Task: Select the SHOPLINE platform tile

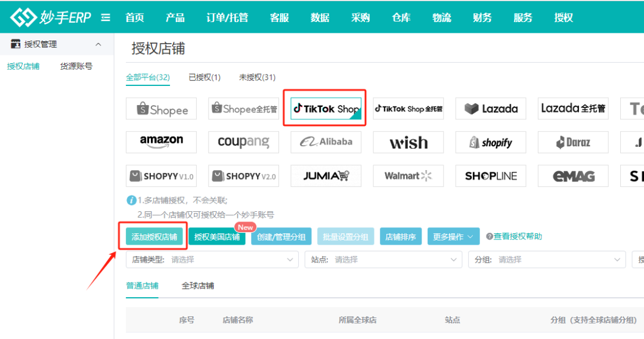Action: point(491,176)
